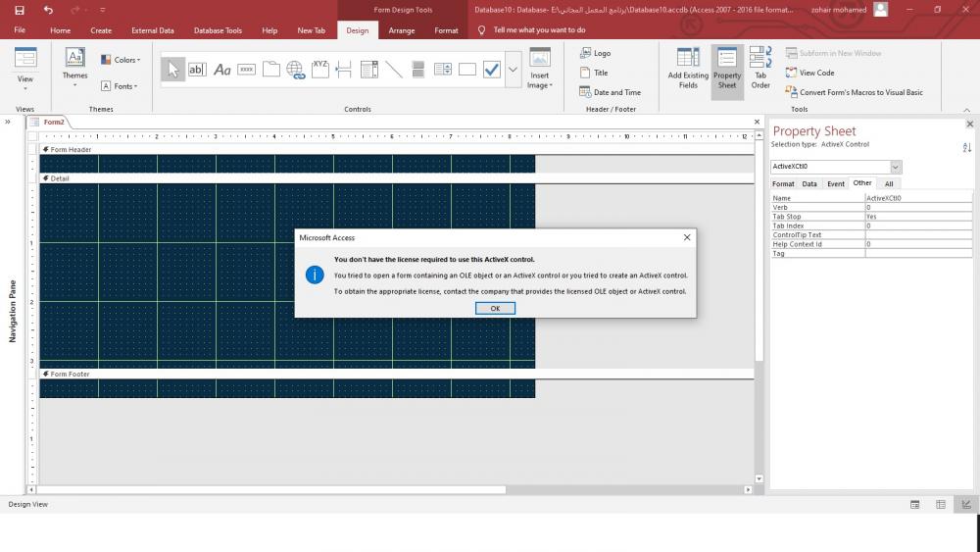The width and height of the screenshot is (980, 552).
Task: Switch to the Arrange ribbon tab
Action: 401,30
